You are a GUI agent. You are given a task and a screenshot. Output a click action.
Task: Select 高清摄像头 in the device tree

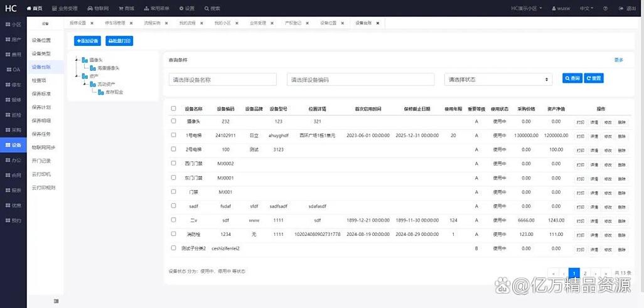pyautogui.click(x=109, y=68)
